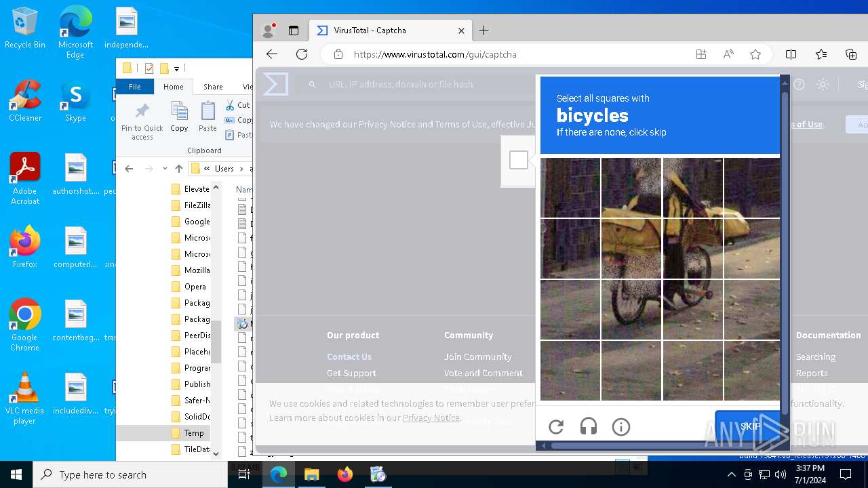Open Vote and Comment link

pos(484,373)
